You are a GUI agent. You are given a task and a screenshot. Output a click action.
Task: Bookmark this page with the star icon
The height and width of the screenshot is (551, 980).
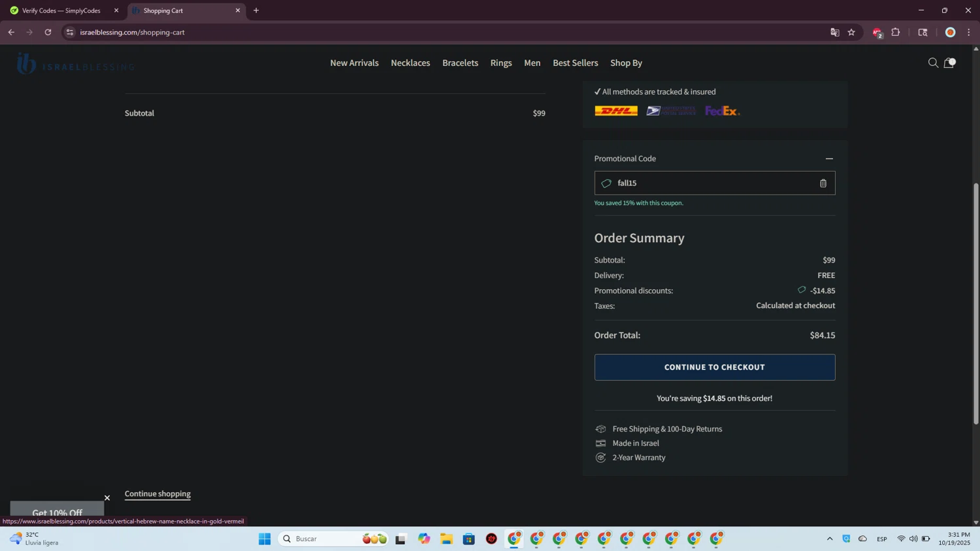pyautogui.click(x=851, y=32)
